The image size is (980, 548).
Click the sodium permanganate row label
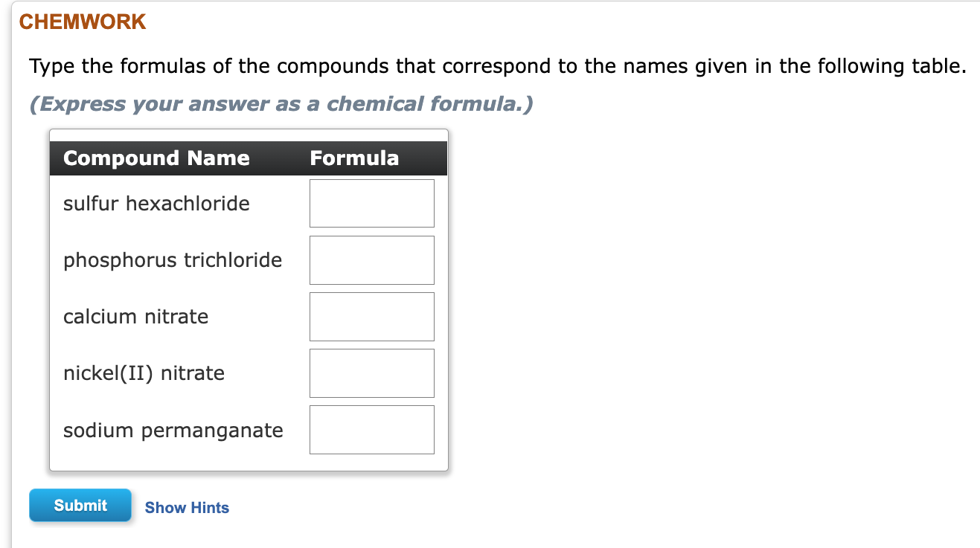click(173, 429)
